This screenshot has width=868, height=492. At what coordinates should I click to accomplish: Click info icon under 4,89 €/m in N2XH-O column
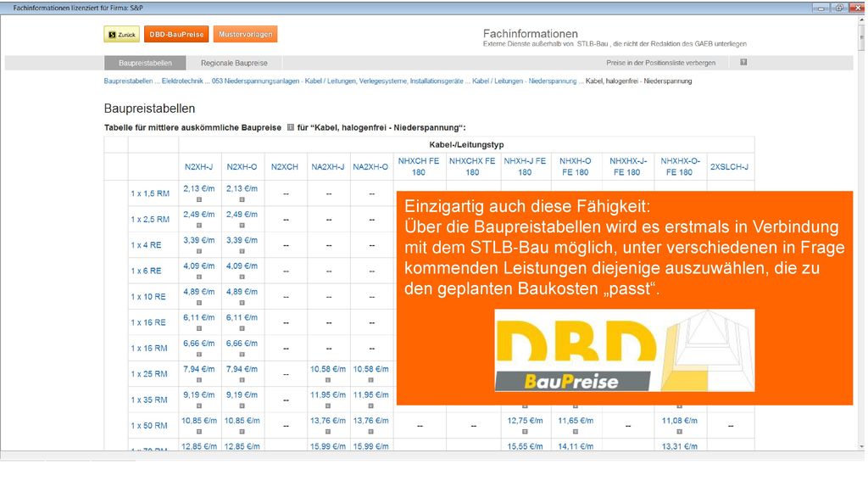click(x=242, y=303)
